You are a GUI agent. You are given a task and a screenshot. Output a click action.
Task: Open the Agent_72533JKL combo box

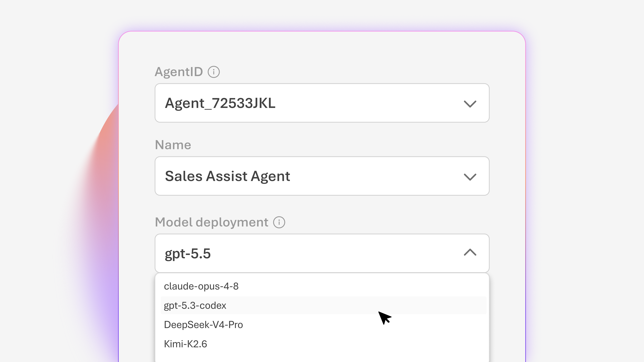(322, 103)
